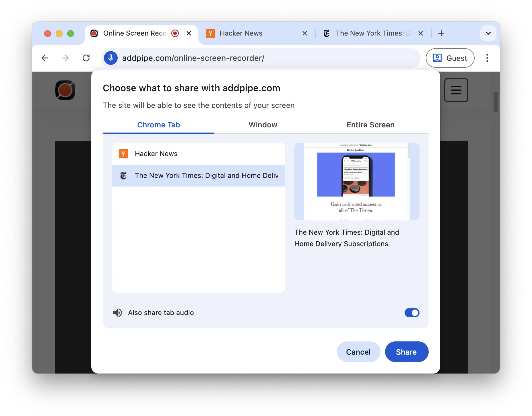Click the 'Also share tab audio' label
This screenshot has width=532, height=416.
[x=161, y=313]
